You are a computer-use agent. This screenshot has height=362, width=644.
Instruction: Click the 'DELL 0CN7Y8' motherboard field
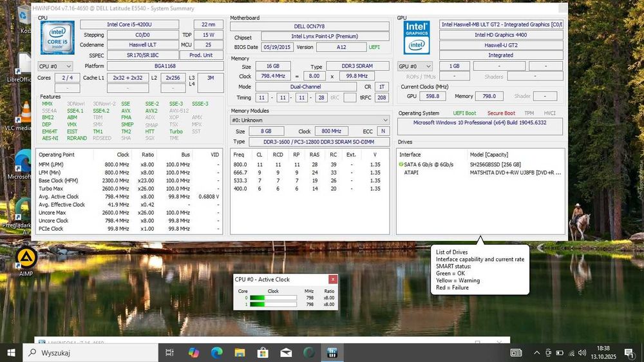(309, 26)
